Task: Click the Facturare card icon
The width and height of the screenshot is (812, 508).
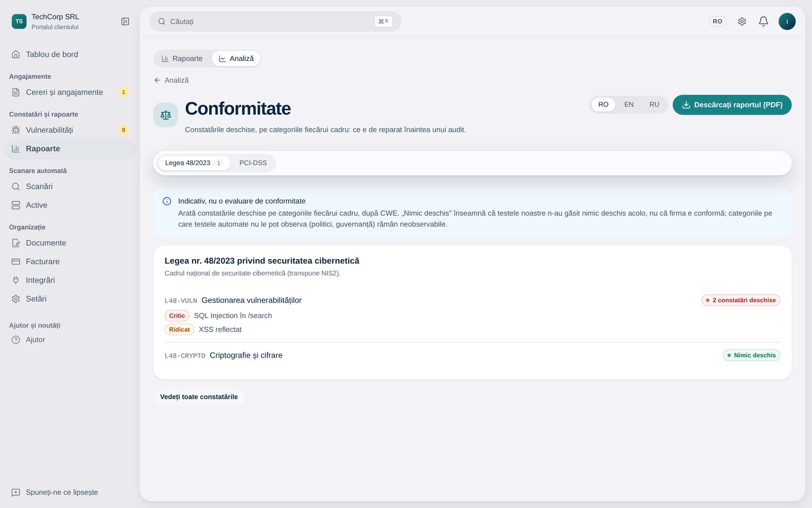Action: tap(16, 262)
